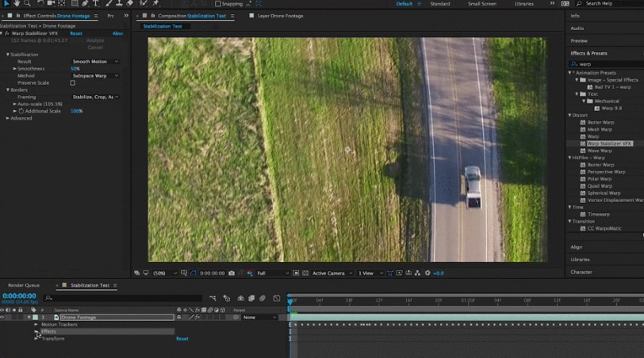Select the Type tool
The width and height of the screenshot is (644, 358).
[95, 3]
